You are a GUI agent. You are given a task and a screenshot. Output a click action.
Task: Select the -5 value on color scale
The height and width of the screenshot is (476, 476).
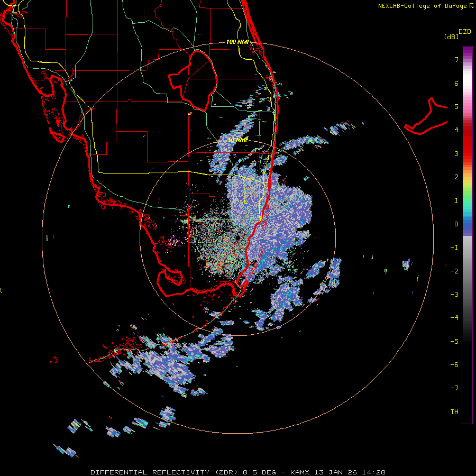(454, 341)
